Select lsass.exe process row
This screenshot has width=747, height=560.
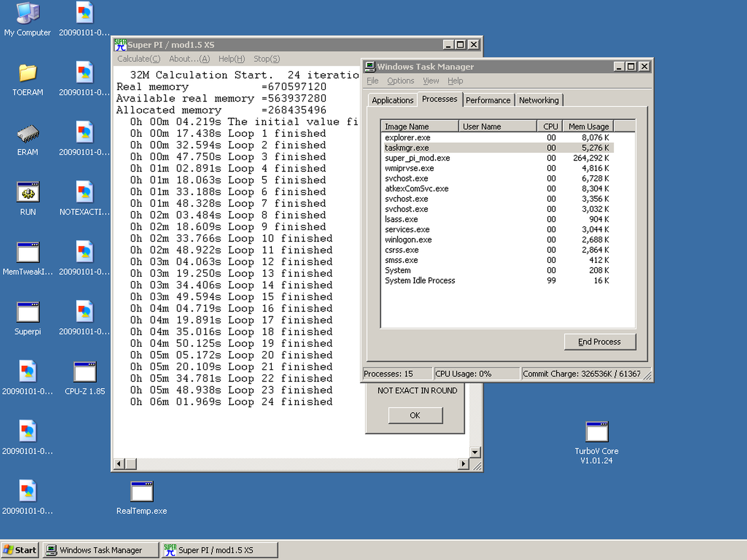click(498, 219)
